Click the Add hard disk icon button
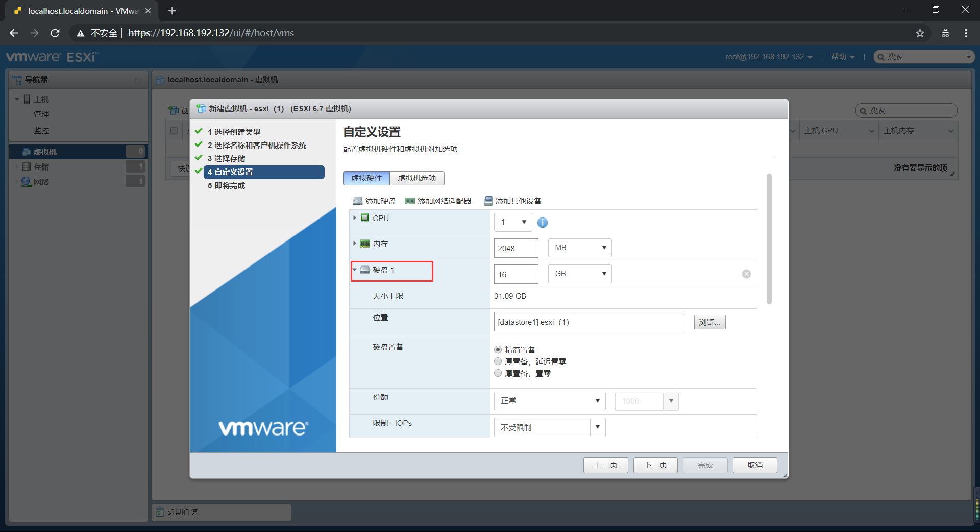The width and height of the screenshot is (980, 532). [374, 201]
